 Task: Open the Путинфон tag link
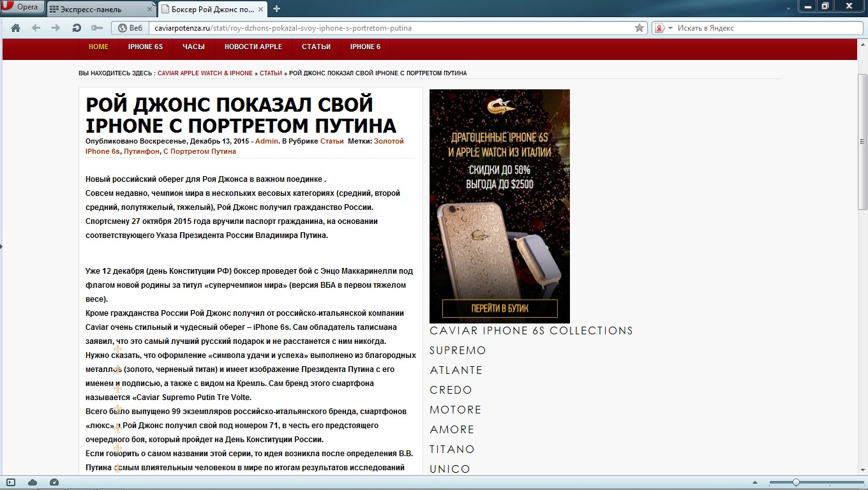[140, 151]
